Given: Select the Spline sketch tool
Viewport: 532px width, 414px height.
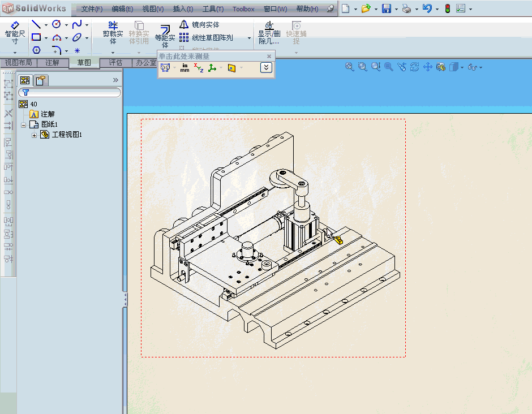Looking at the screenshot, I should point(77,24).
